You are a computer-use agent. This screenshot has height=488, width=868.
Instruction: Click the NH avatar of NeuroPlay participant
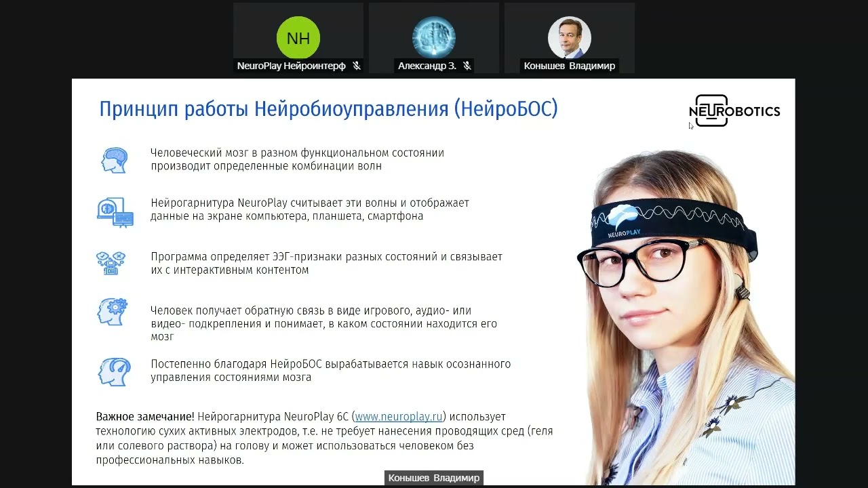pyautogui.click(x=298, y=38)
